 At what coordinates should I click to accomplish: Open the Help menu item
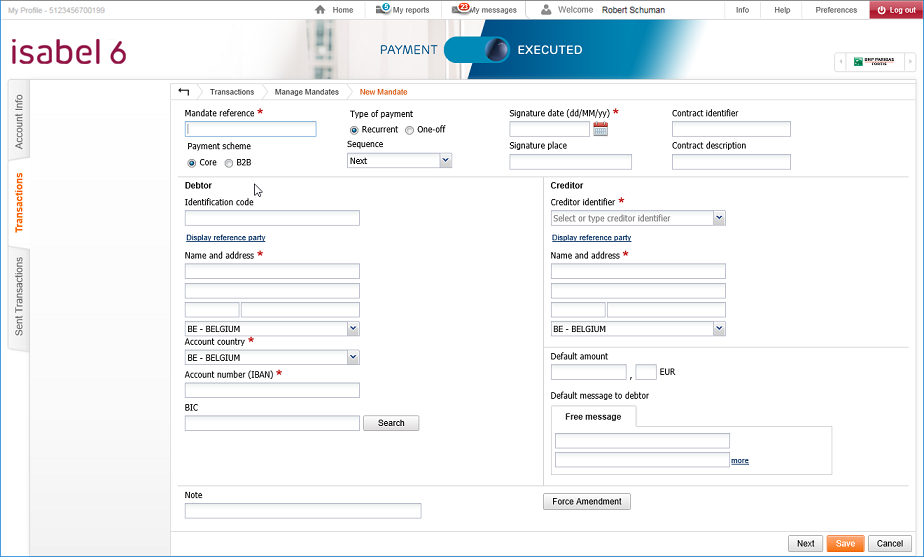(782, 10)
